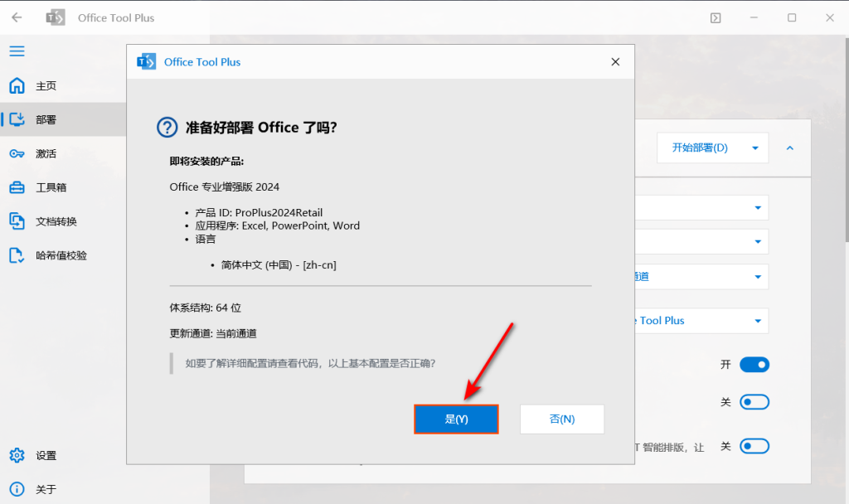Click the deploy icon beside 部署

[17, 119]
